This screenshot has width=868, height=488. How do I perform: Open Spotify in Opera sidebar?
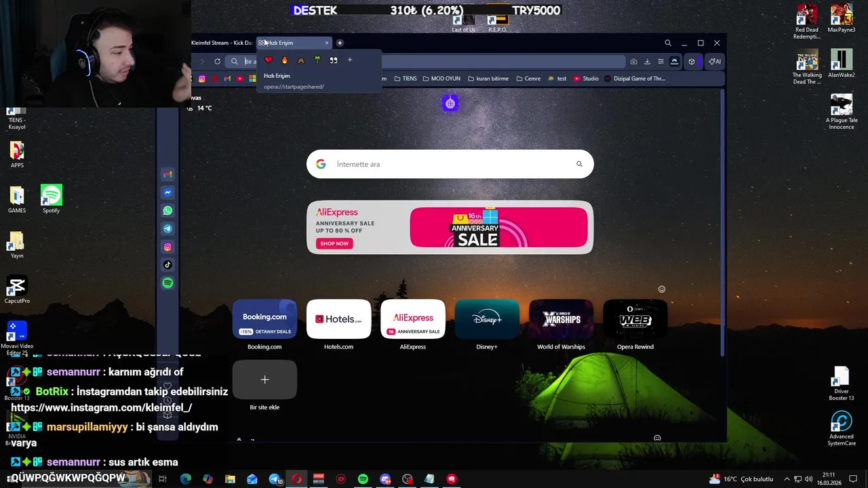tap(167, 283)
